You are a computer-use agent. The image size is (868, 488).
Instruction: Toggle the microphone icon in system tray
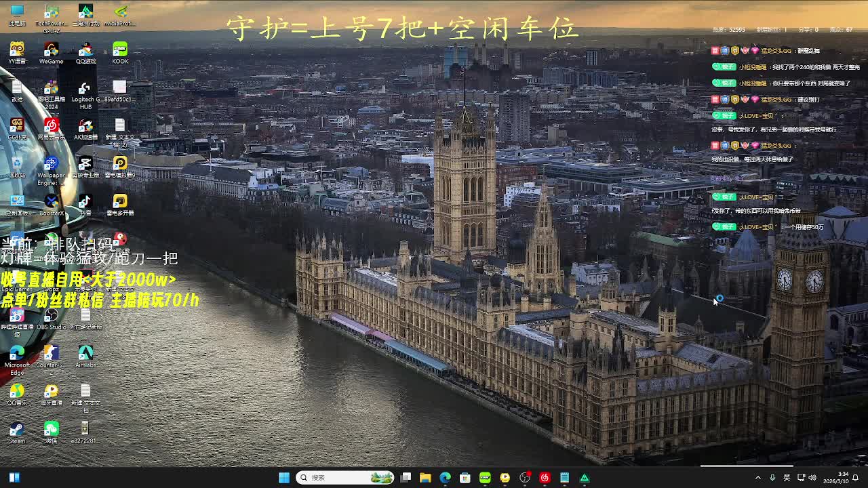tap(772, 478)
